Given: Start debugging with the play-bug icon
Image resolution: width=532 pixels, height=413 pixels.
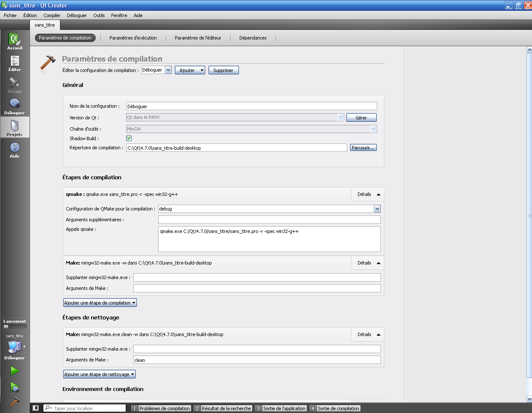Looking at the screenshot, I should (x=15, y=387).
